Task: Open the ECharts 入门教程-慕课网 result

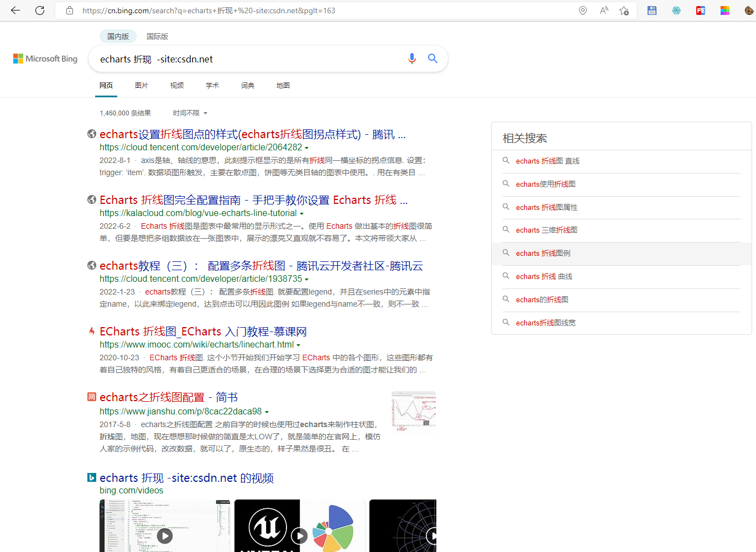Action: [203, 331]
